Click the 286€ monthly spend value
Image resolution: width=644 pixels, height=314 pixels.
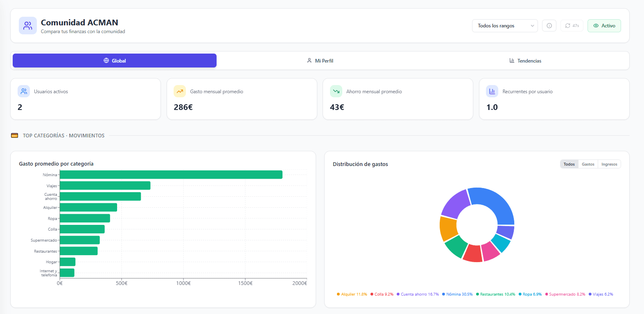coord(183,107)
